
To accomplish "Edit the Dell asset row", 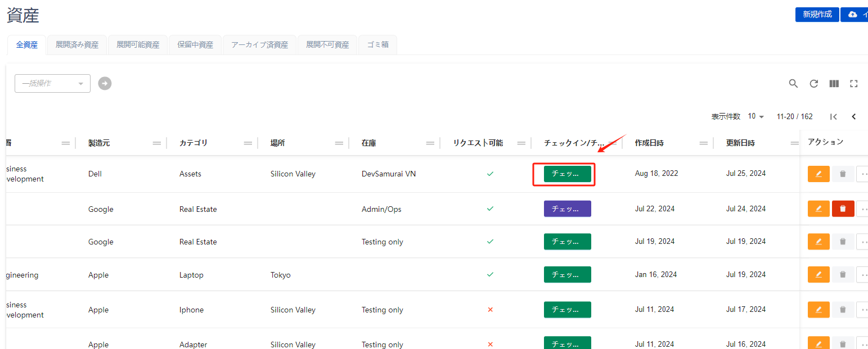I will (818, 174).
